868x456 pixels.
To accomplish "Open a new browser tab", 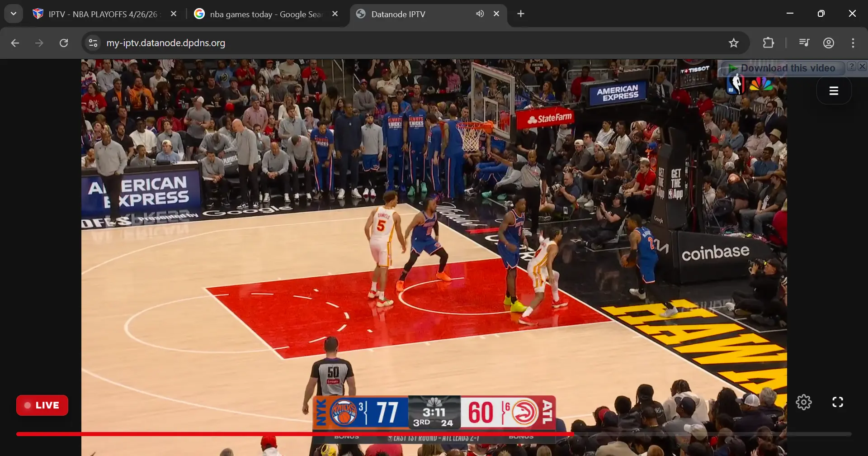I will pyautogui.click(x=521, y=14).
